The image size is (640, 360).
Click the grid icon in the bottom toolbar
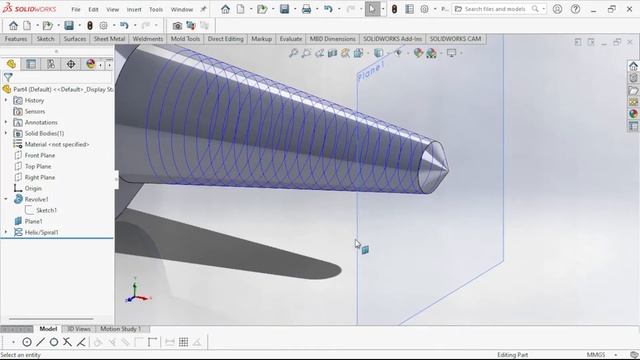184,342
